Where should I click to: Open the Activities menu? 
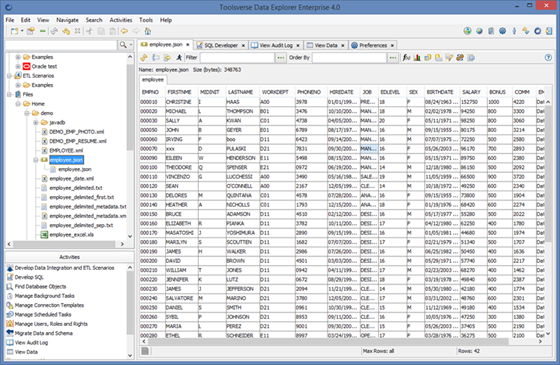tap(121, 20)
